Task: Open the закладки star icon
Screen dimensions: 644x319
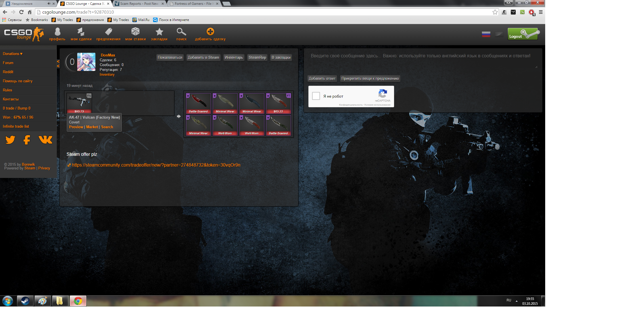Action: (x=159, y=32)
